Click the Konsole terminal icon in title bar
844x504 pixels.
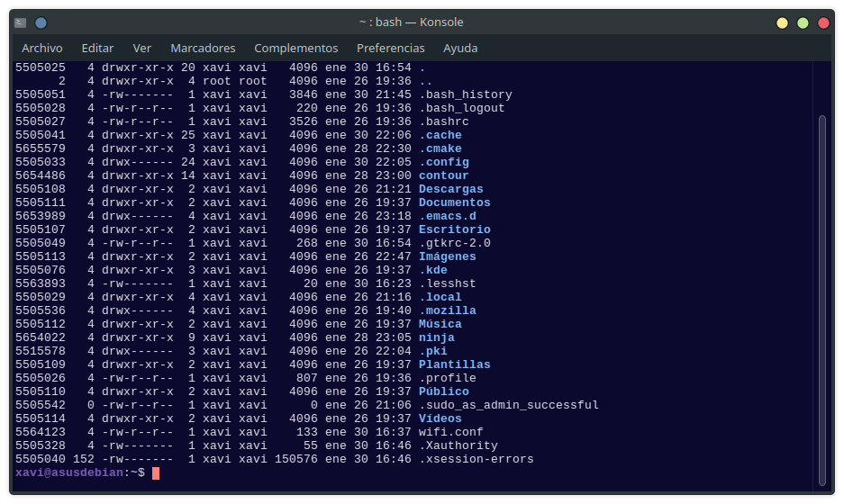tap(21, 22)
